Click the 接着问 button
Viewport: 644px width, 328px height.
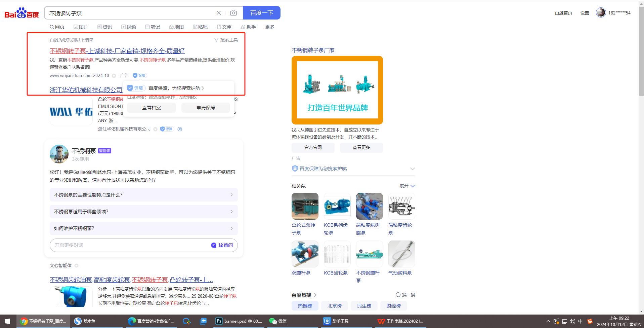pyautogui.click(x=222, y=245)
